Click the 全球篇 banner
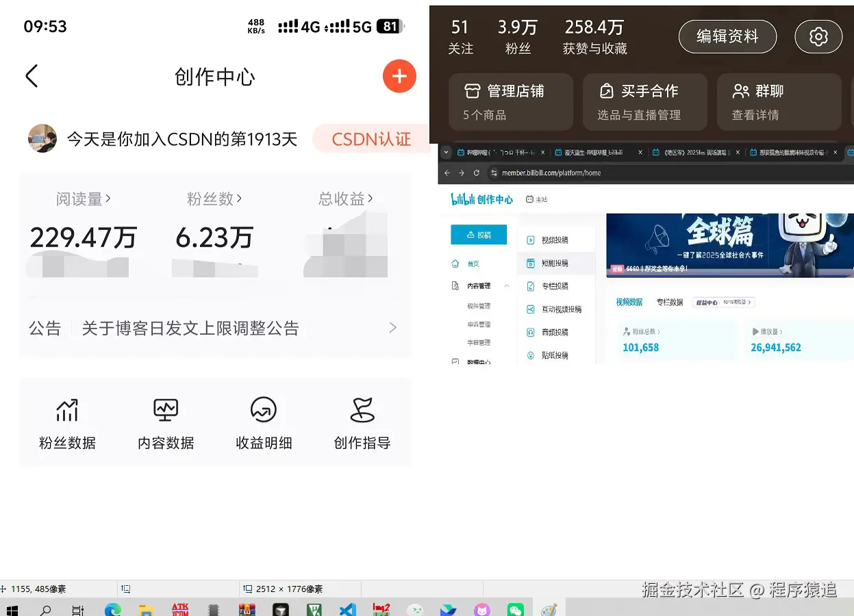Screen dimensions: 854x616 click(729, 245)
